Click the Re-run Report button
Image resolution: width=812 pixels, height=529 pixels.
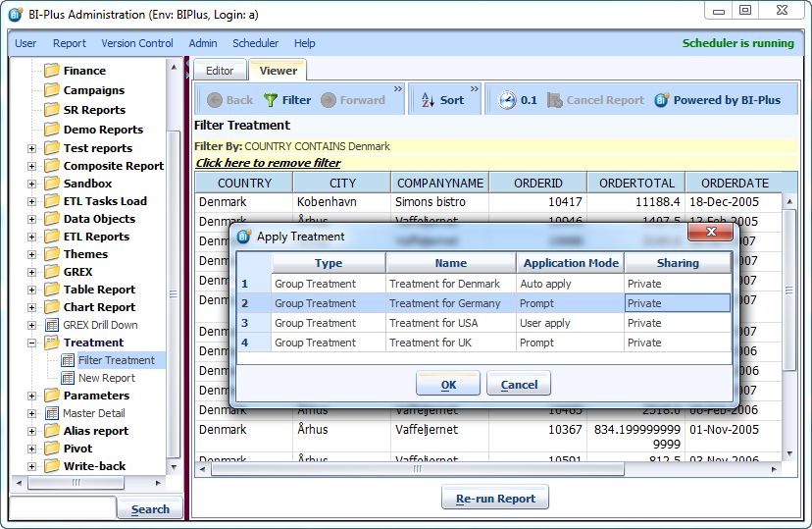click(495, 499)
